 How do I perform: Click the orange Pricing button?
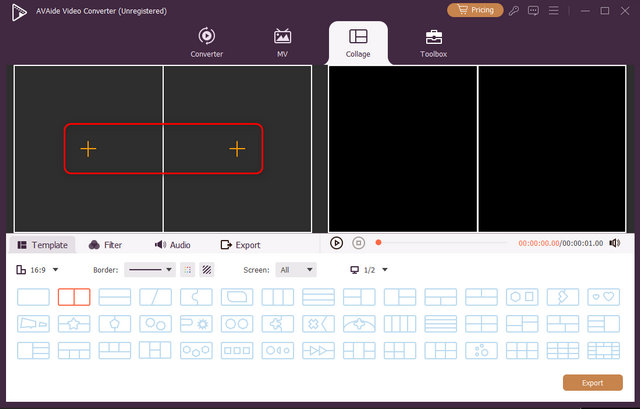[475, 10]
